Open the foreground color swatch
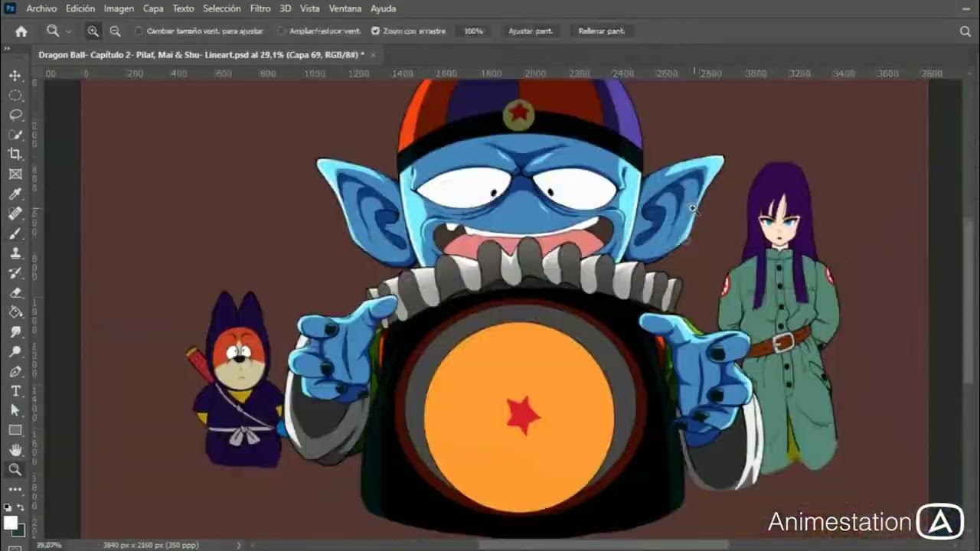The height and width of the screenshot is (551, 980). click(10, 523)
